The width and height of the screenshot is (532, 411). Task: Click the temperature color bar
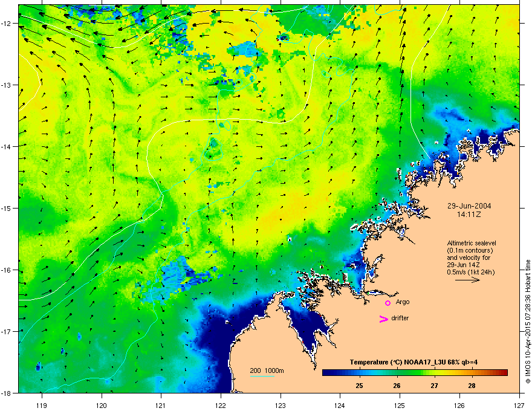pyautogui.click(x=415, y=372)
